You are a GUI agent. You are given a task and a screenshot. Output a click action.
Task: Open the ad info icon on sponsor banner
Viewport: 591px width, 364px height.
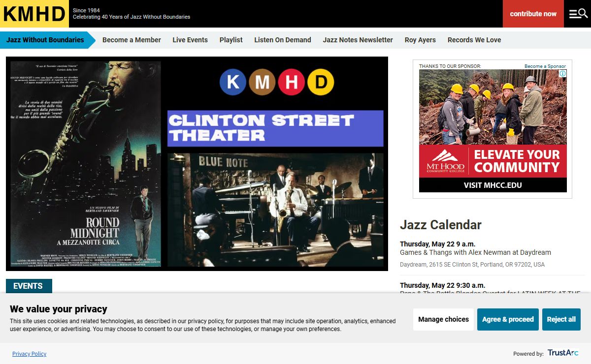click(563, 73)
